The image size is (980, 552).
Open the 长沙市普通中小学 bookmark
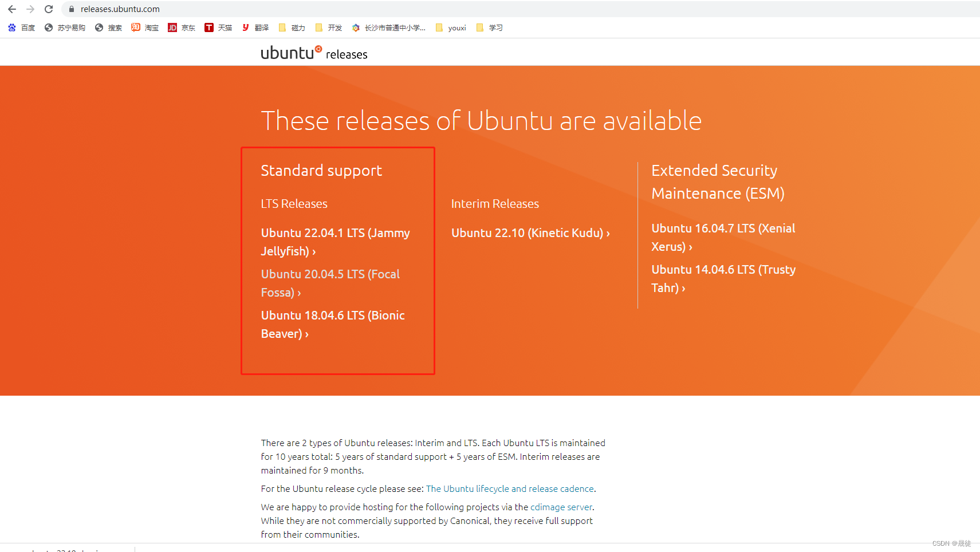coord(388,27)
